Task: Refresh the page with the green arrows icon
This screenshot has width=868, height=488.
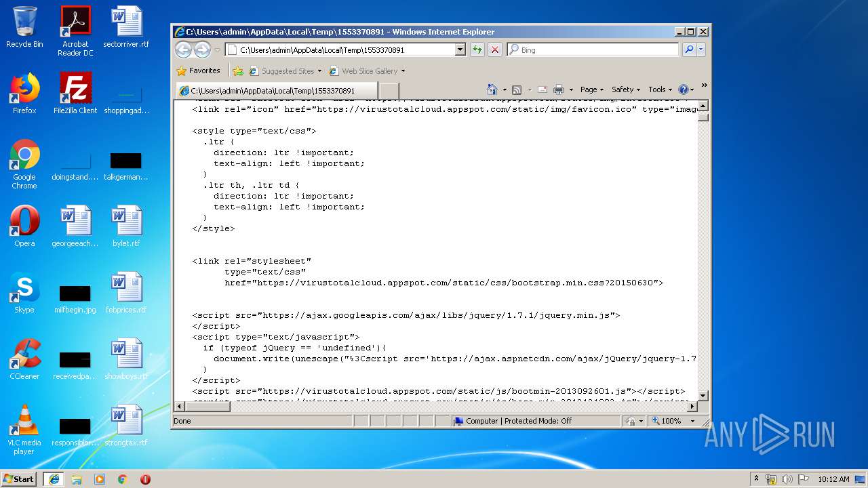Action: click(x=477, y=50)
